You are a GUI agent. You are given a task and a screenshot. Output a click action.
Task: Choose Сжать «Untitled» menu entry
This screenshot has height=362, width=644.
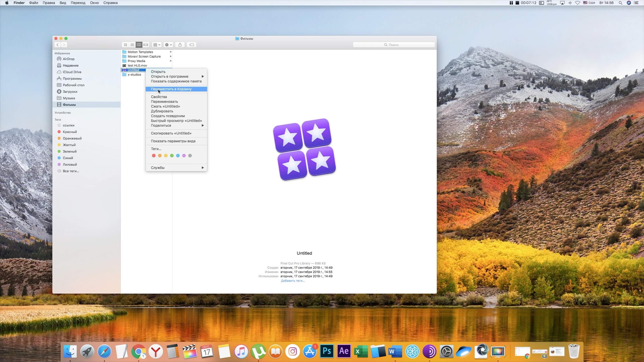176,106
